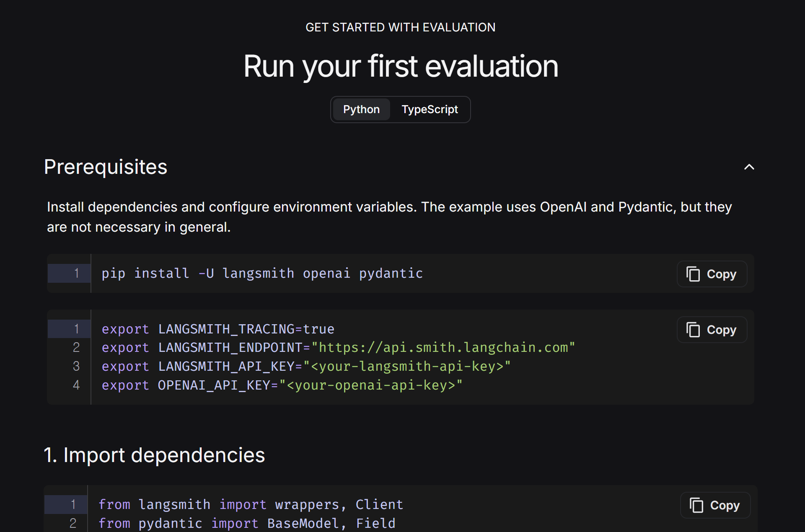Copy the pip install command

tap(712, 274)
